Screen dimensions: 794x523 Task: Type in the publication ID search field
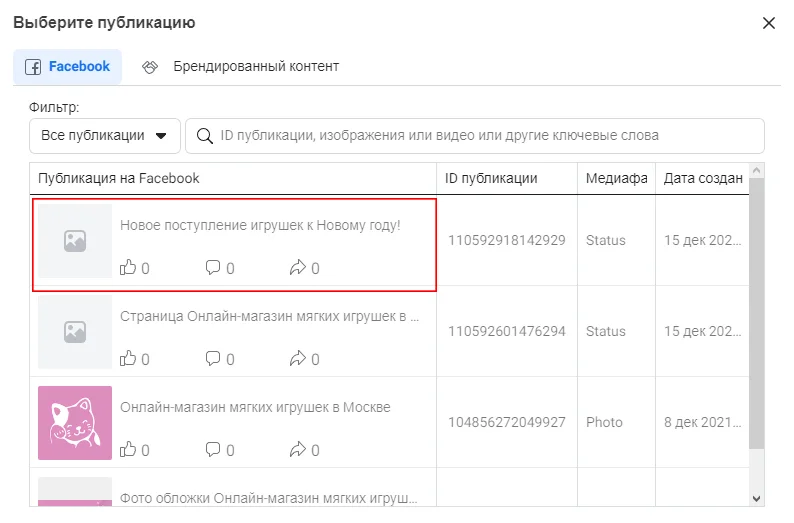pyautogui.click(x=480, y=136)
